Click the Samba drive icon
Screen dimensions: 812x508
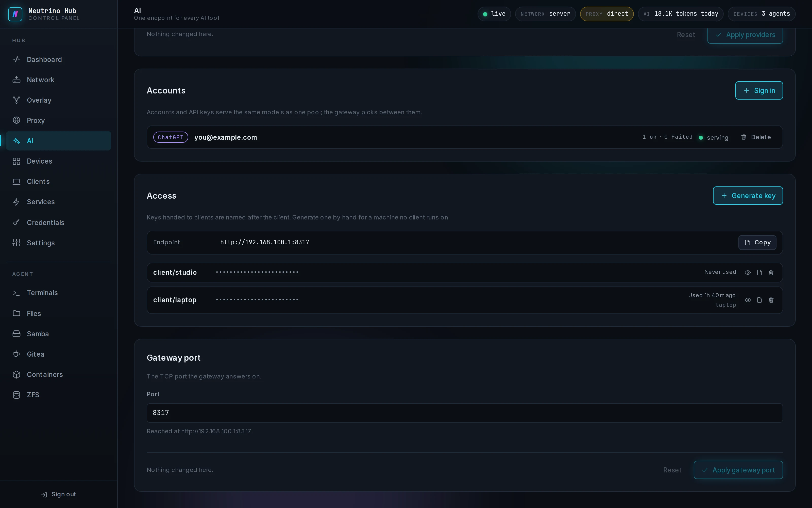tap(16, 334)
